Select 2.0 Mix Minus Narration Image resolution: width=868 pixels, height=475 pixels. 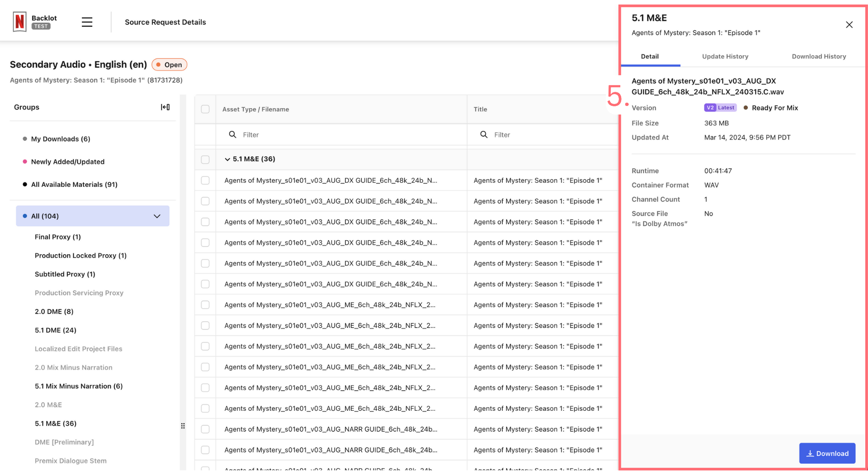[74, 367]
